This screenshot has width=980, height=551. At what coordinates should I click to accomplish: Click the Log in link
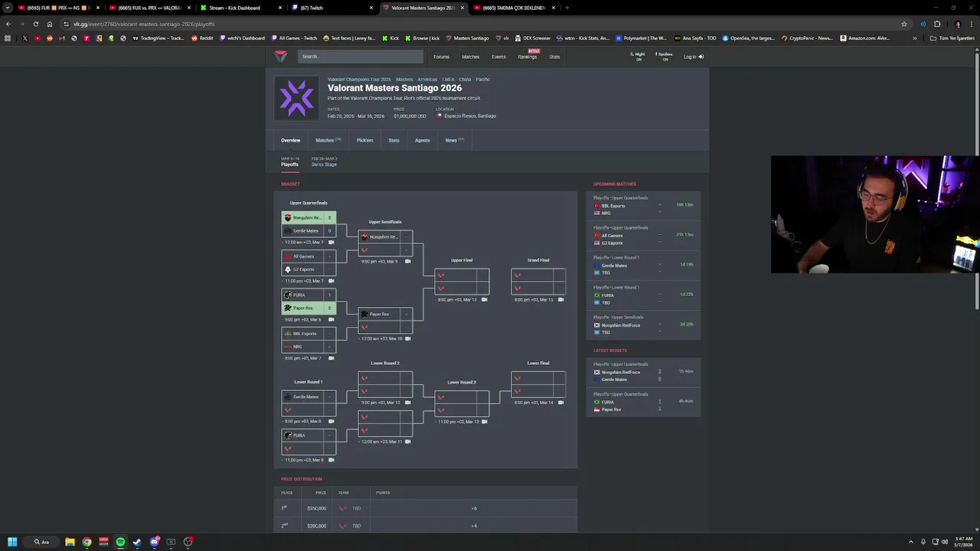click(x=693, y=57)
